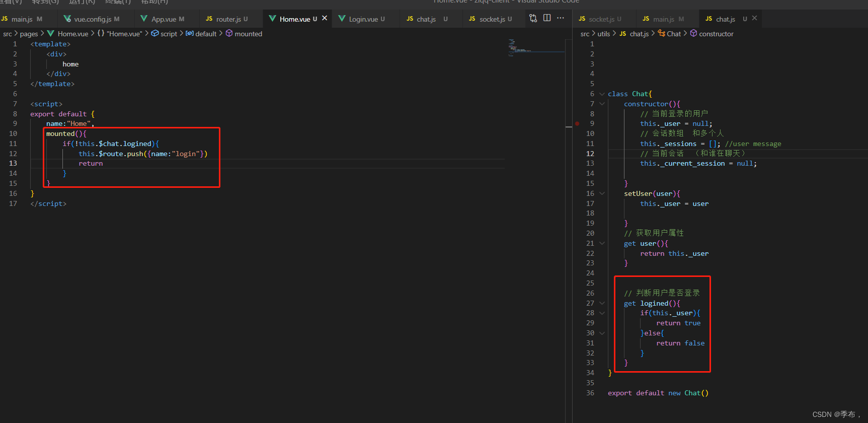Click the 'return' statement on line 13 of Home.vue
The width and height of the screenshot is (868, 423).
pos(91,163)
